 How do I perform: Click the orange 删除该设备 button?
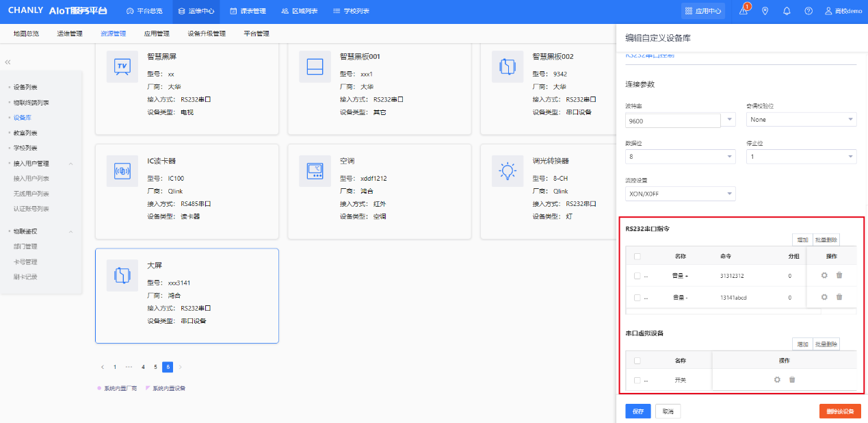(x=839, y=411)
